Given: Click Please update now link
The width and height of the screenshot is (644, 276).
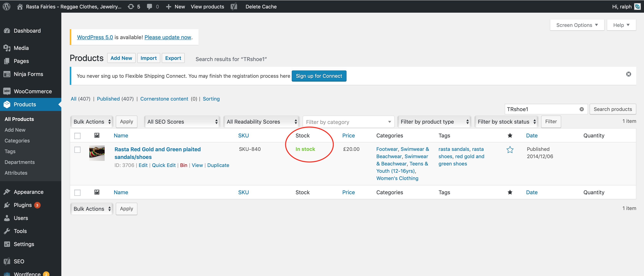Looking at the screenshot, I should (168, 37).
